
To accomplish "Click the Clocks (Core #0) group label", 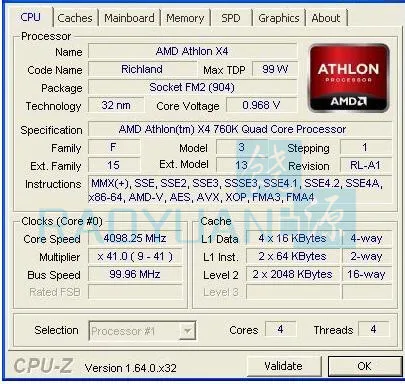I will point(62,221).
